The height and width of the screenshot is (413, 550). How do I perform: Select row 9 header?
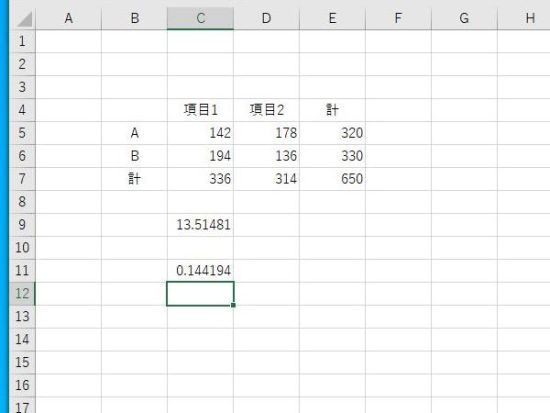(22, 225)
